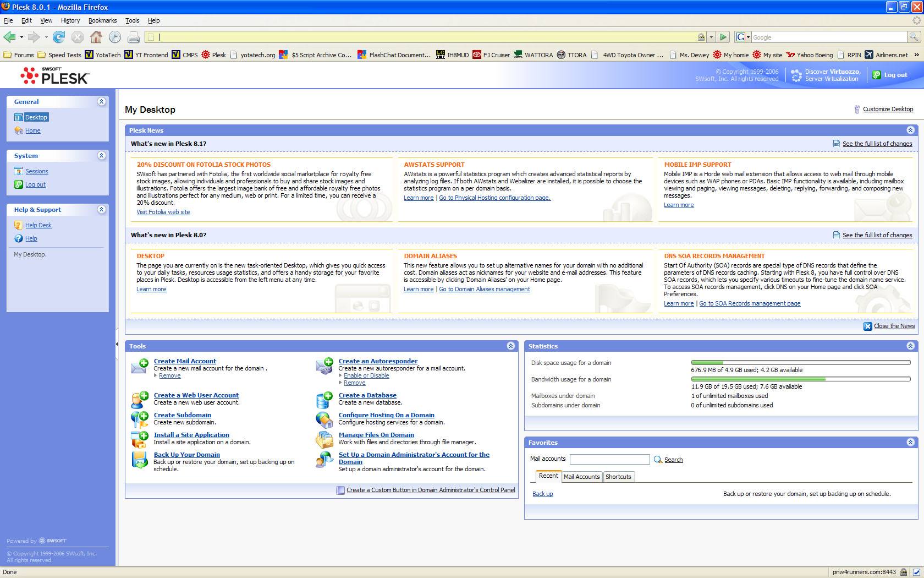Image resolution: width=924 pixels, height=578 pixels.
Task: Collapse the Favorites panel
Action: coord(910,443)
